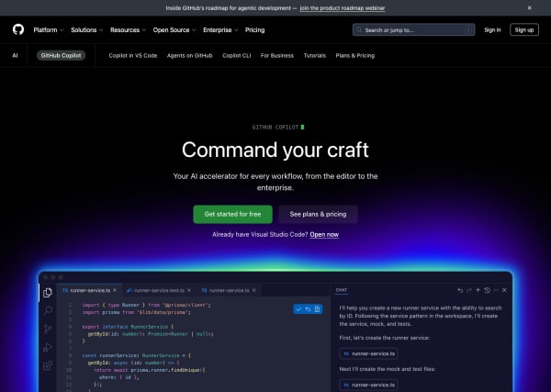Click code line "return await prisma.runner.findUnique({"

click(x=150, y=370)
